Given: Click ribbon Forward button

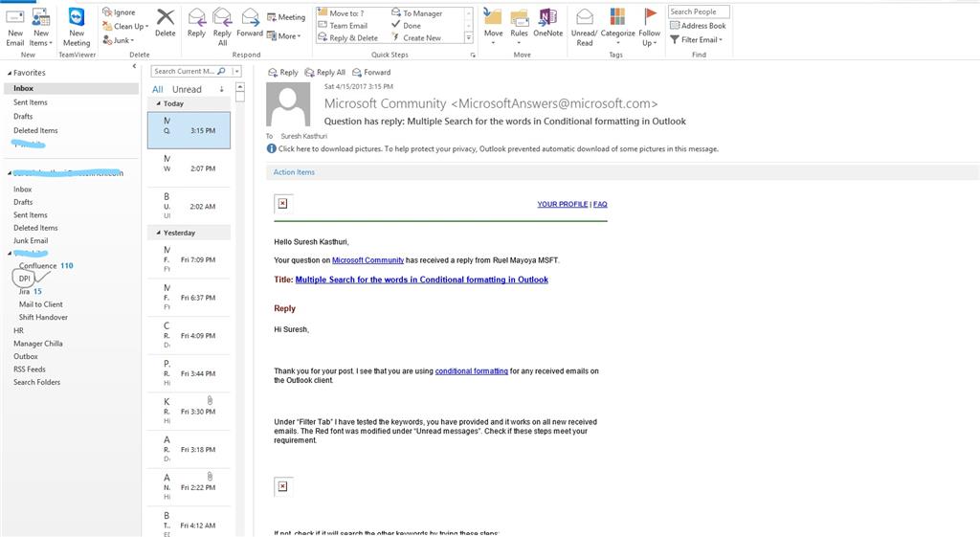Looking at the screenshot, I should coord(250,23).
